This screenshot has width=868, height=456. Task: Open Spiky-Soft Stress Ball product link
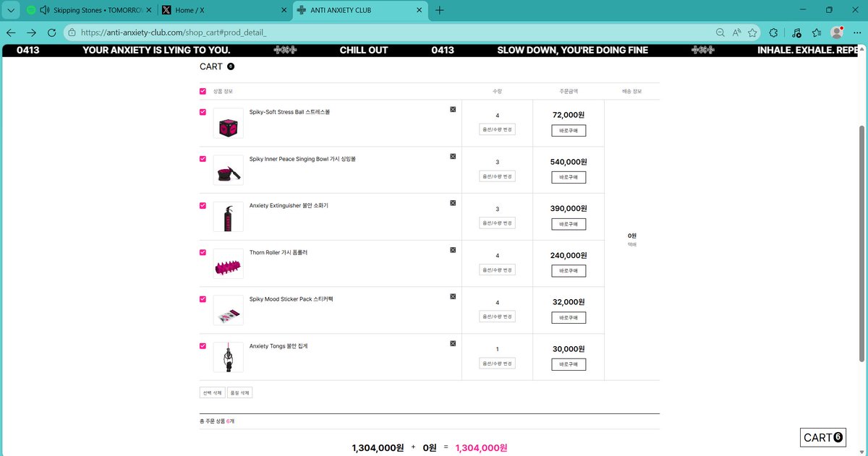tap(289, 112)
